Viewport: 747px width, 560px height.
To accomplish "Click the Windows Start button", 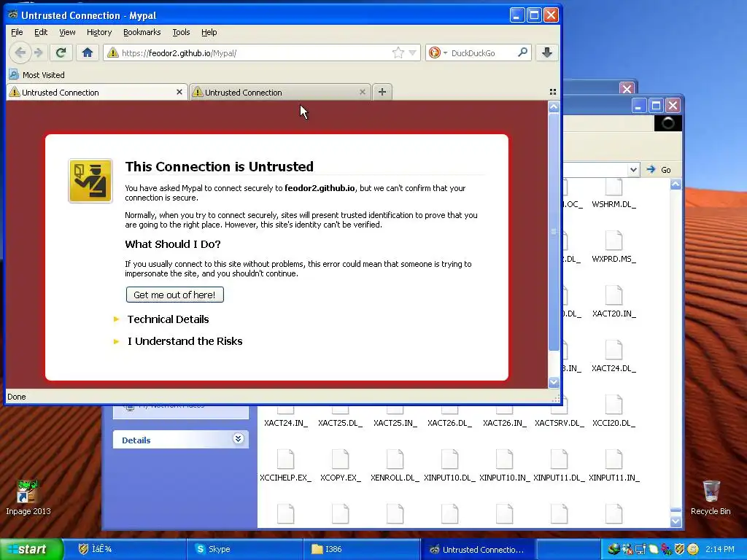I will pyautogui.click(x=31, y=549).
